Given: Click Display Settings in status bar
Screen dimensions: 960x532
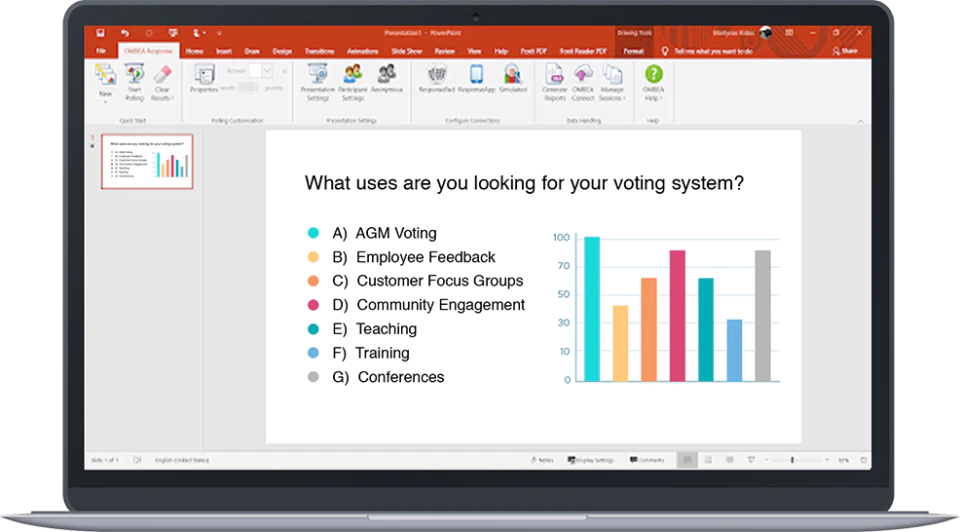Looking at the screenshot, I should point(591,460).
